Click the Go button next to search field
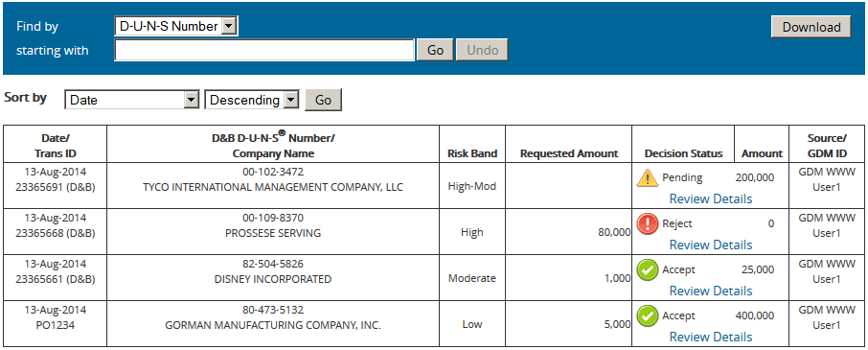Screen dimensions: 868x350 pyautogui.click(x=435, y=50)
